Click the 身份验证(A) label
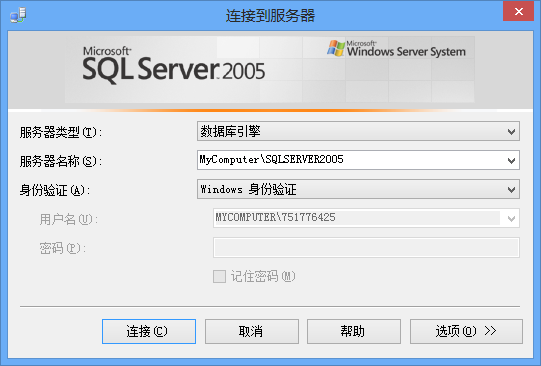 (x=55, y=190)
